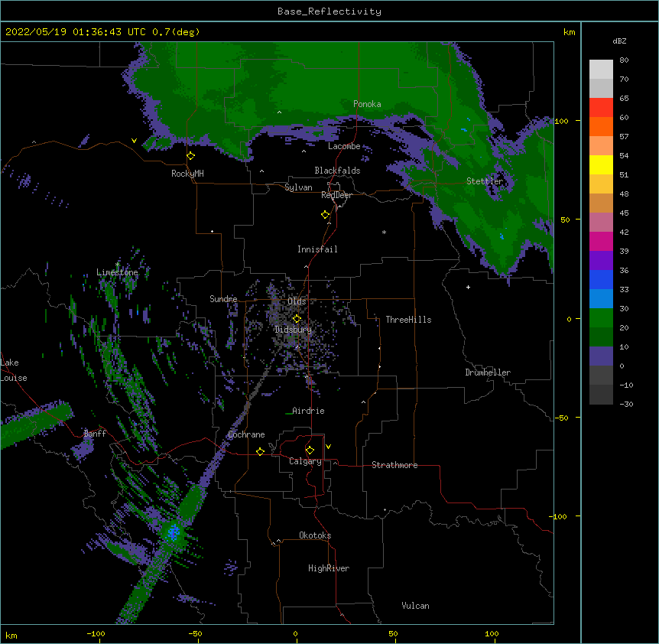659x644 pixels.
Task: Click the Stettler city label
Action: [485, 181]
